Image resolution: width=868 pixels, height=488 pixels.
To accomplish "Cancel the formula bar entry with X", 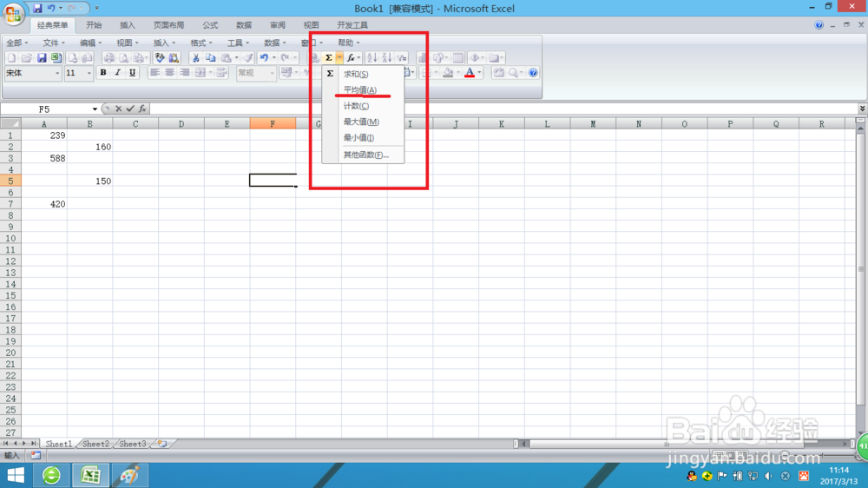I will pos(118,109).
